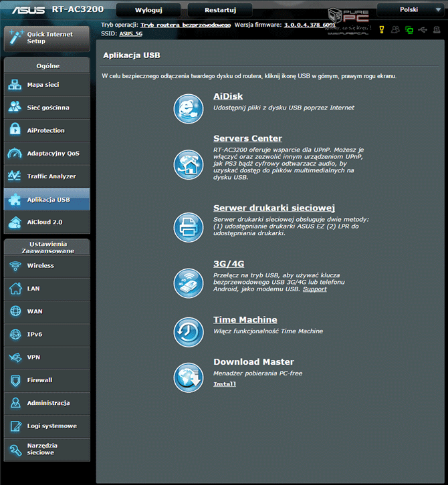Click the Restartuj button
Image resolution: width=448 pixels, height=485 pixels.
click(220, 10)
